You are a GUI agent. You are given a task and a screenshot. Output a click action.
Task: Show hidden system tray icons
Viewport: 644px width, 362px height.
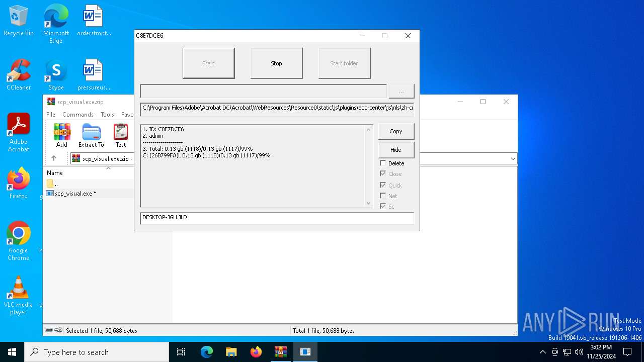click(542, 352)
